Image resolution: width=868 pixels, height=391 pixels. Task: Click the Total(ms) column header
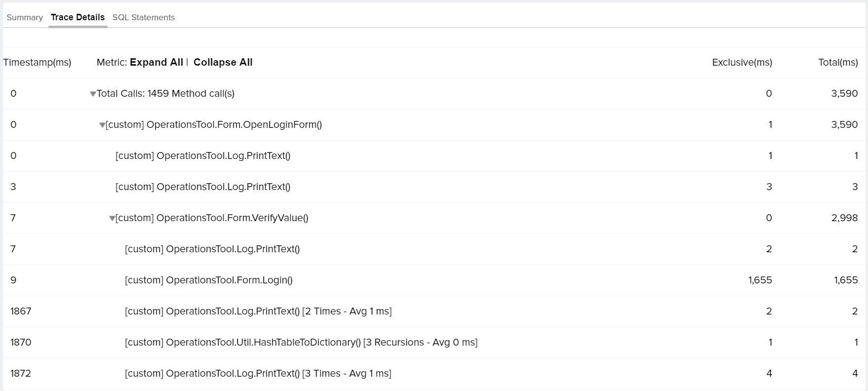click(838, 63)
